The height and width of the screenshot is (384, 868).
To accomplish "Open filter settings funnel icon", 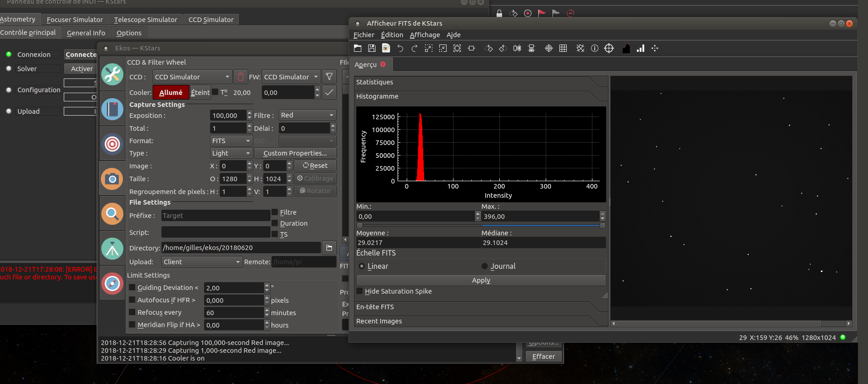I will 329,77.
